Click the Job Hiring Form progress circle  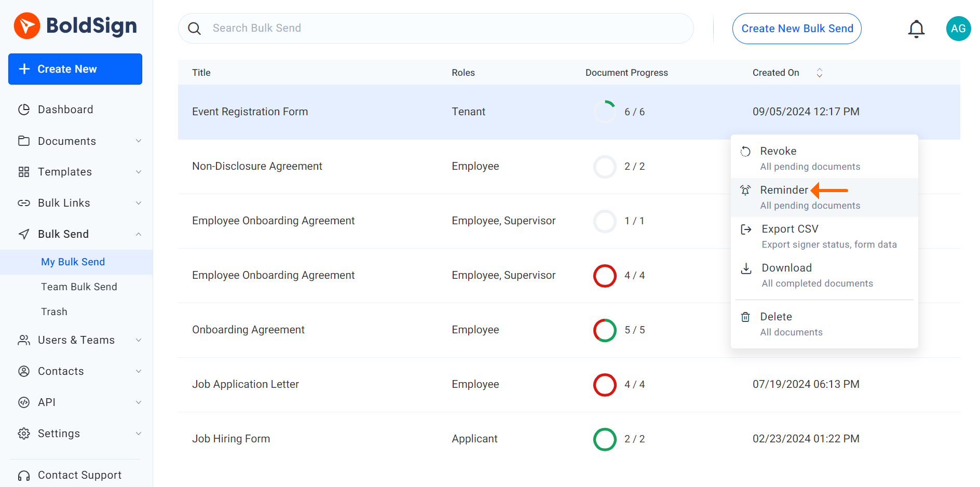coord(605,439)
